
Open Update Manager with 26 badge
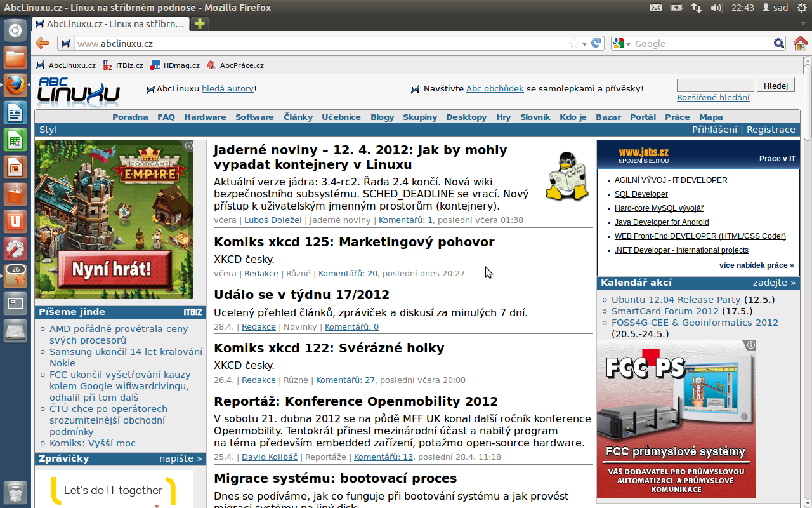[x=15, y=276]
